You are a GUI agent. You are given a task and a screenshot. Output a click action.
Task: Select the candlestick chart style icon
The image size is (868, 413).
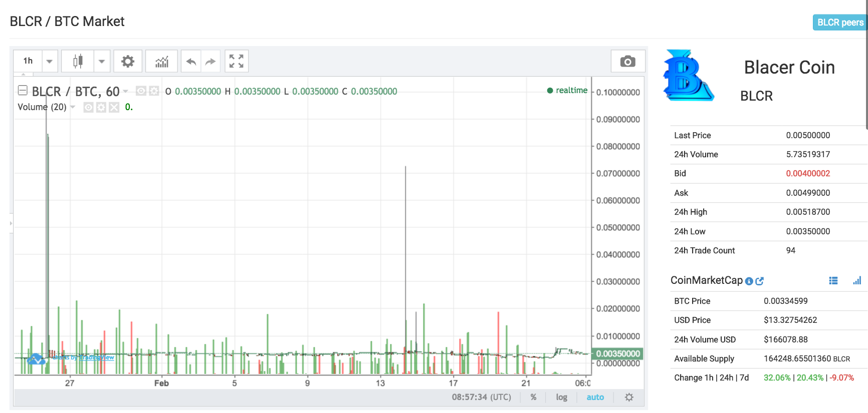pyautogui.click(x=78, y=62)
